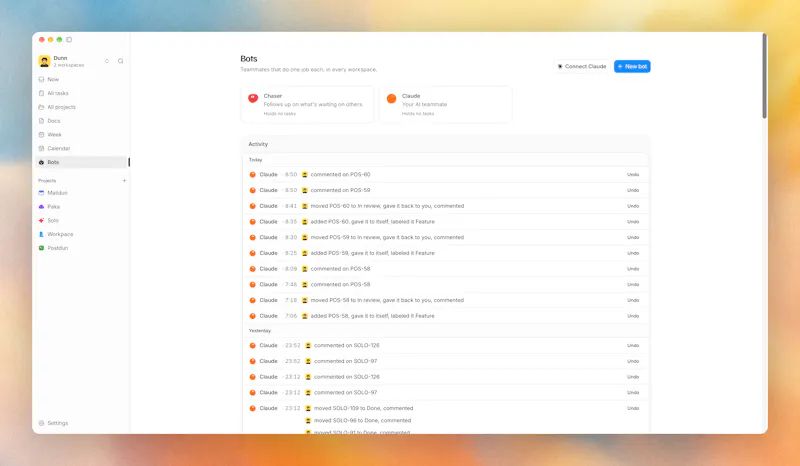Click the Yesterday group label
800x466 pixels.
click(260, 331)
